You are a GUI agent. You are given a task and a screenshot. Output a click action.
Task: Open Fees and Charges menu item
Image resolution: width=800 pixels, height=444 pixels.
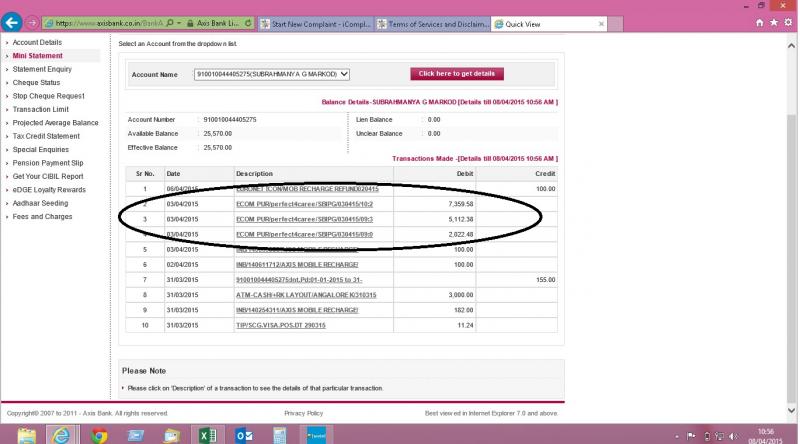(x=42, y=216)
